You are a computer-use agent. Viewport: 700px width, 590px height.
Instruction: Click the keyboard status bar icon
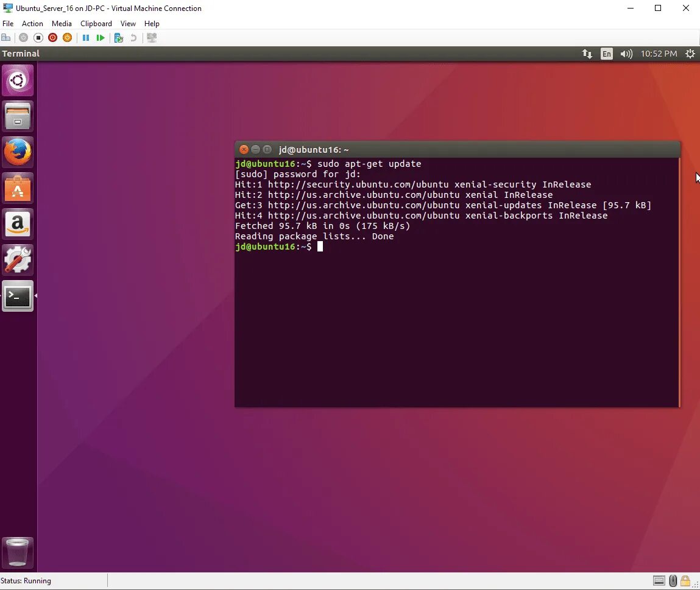coord(659,581)
